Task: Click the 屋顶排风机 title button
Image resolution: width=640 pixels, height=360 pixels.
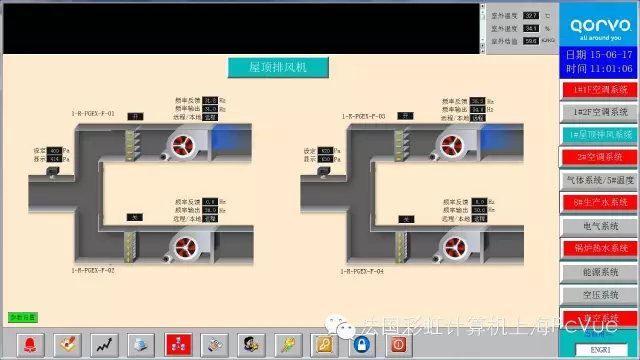Action: tap(278, 67)
